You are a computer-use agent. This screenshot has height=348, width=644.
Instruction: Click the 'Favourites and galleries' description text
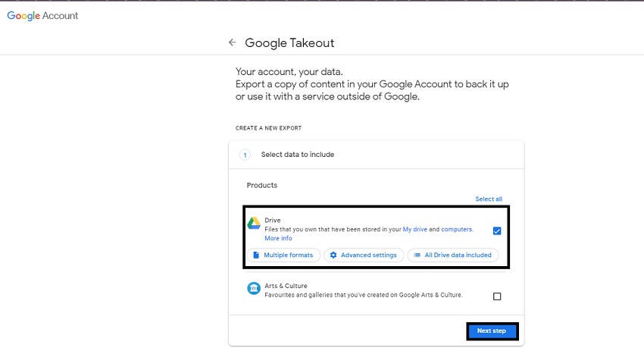[364, 295]
